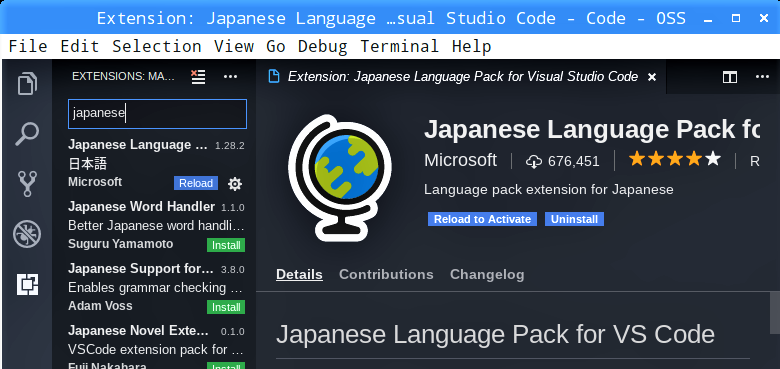The height and width of the screenshot is (369, 780).
Task: Click the Uninstall button
Action: 574,219
